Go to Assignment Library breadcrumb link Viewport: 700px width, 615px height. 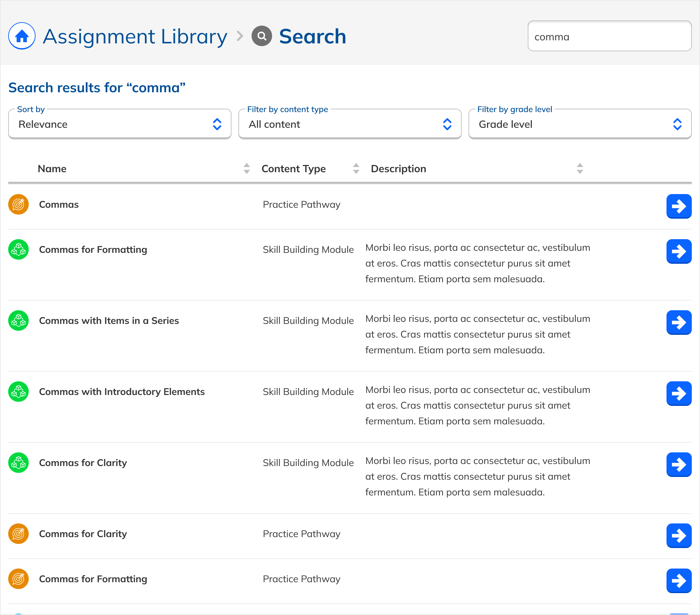tap(135, 36)
